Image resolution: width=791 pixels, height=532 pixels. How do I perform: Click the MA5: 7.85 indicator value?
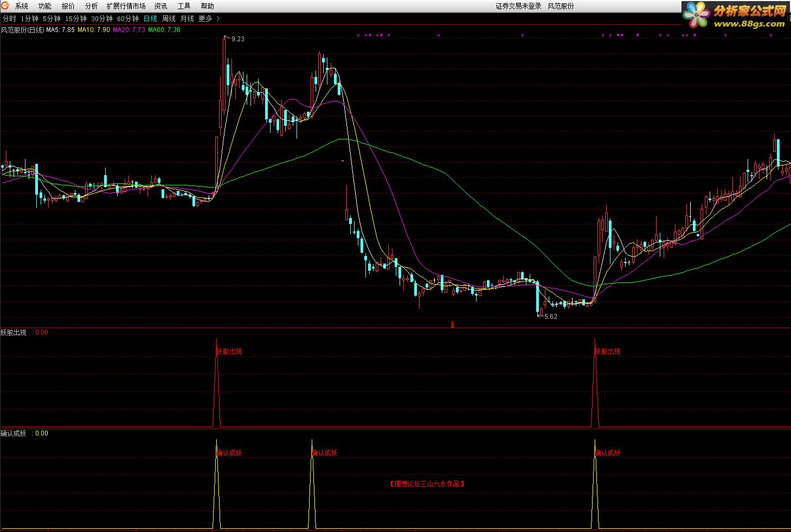(60, 30)
